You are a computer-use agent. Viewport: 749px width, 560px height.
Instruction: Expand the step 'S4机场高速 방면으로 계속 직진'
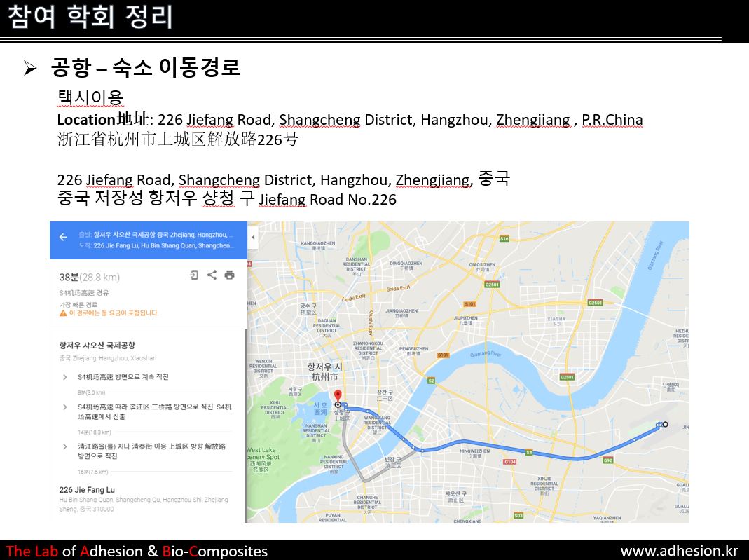[x=65, y=377]
